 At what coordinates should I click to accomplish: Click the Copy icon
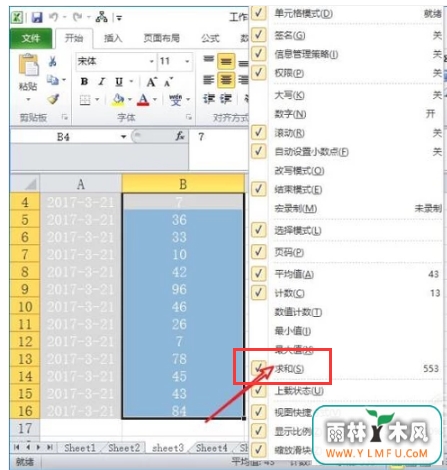pyautogui.click(x=53, y=79)
